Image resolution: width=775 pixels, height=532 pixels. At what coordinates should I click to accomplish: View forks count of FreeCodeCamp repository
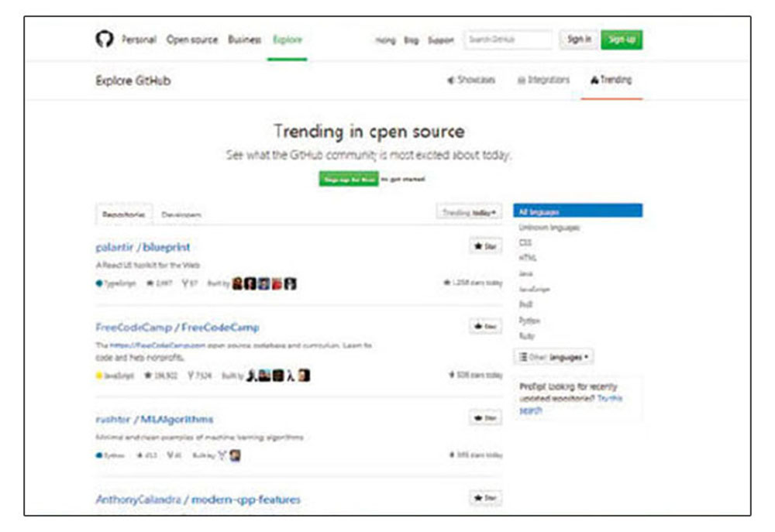pos(200,376)
